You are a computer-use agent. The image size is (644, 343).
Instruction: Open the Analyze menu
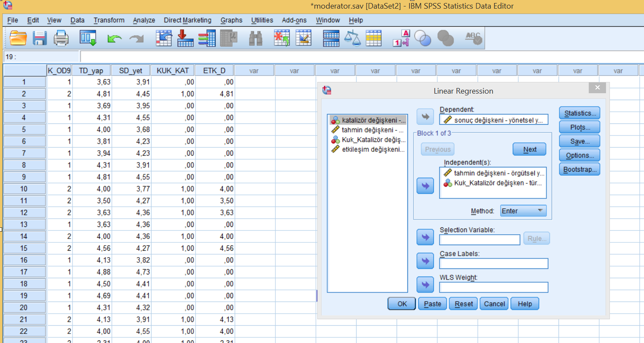(144, 20)
